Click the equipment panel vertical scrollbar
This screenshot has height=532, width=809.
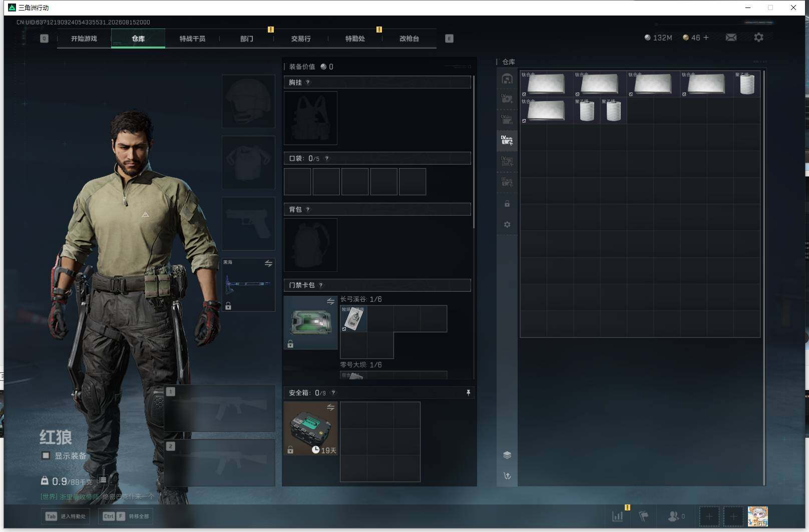tap(474, 152)
